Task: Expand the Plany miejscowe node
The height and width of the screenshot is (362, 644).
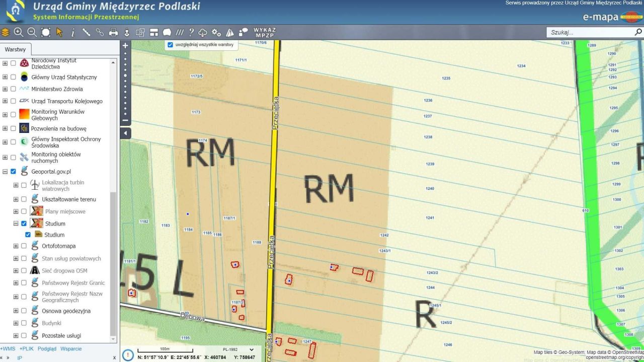Action: tap(16, 211)
